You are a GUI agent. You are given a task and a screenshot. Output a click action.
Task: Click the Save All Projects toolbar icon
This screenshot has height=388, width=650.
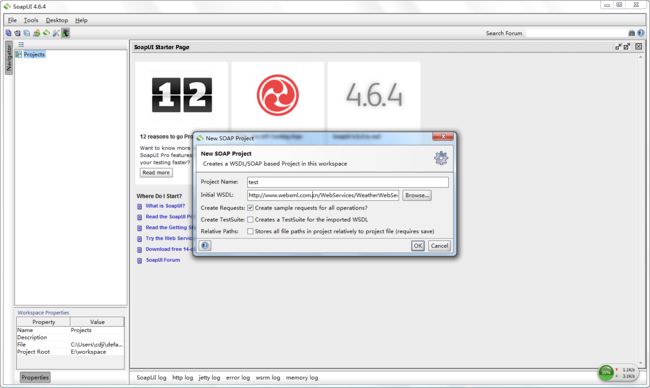point(27,33)
